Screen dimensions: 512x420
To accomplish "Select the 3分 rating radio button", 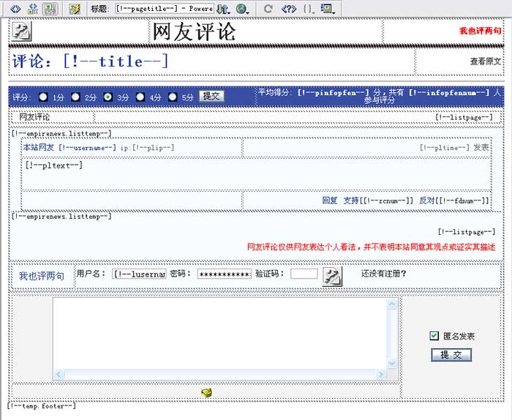I will 108,97.
